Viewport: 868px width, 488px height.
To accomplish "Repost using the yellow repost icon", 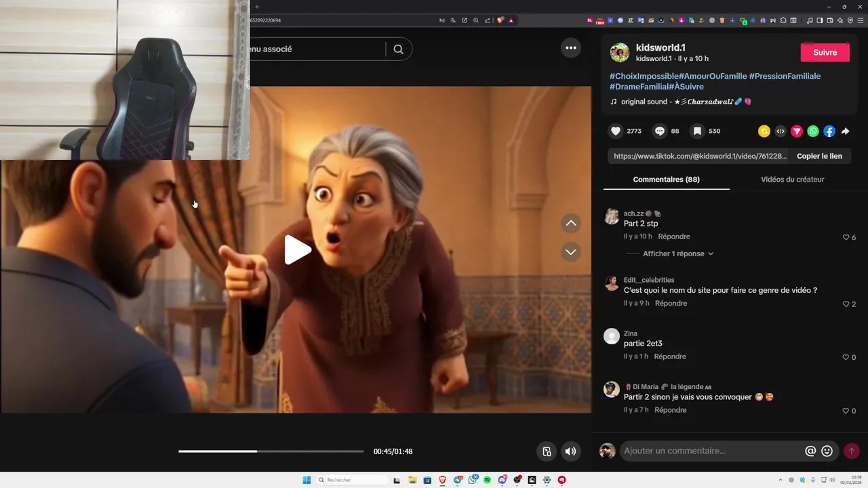I will click(764, 131).
